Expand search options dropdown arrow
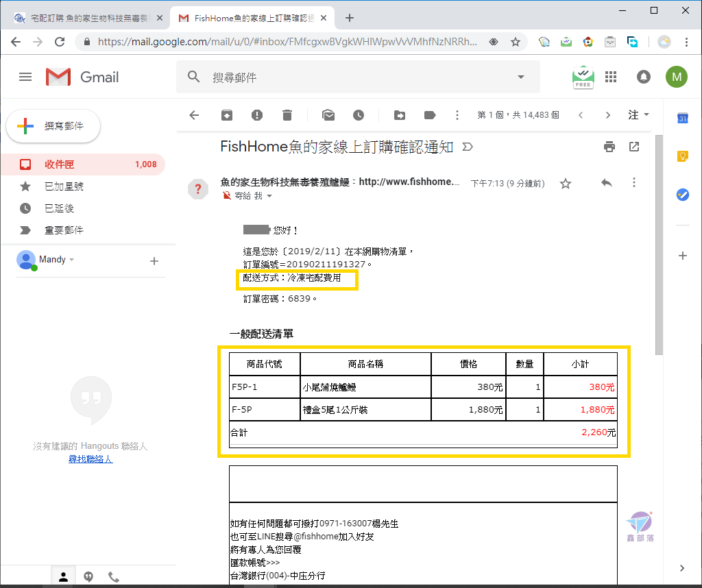702x588 pixels. click(x=521, y=77)
